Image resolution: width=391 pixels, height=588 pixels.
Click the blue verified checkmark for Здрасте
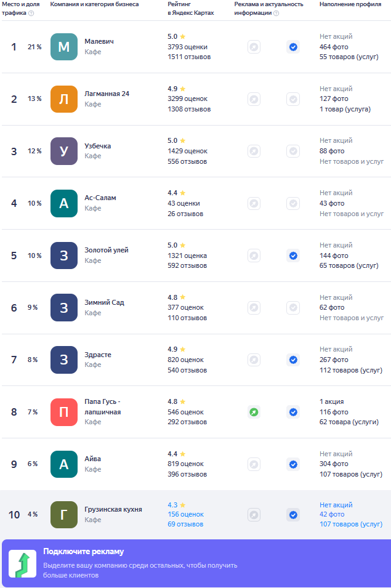293,360
